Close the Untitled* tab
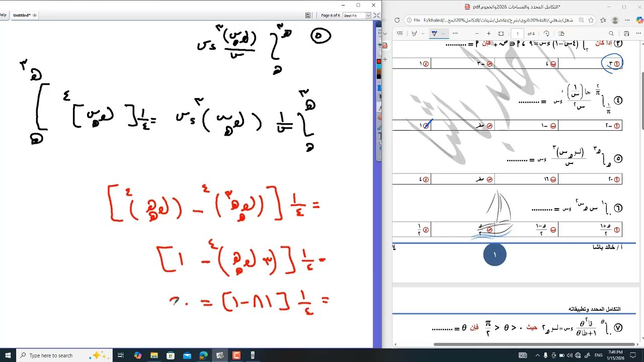 point(35,16)
